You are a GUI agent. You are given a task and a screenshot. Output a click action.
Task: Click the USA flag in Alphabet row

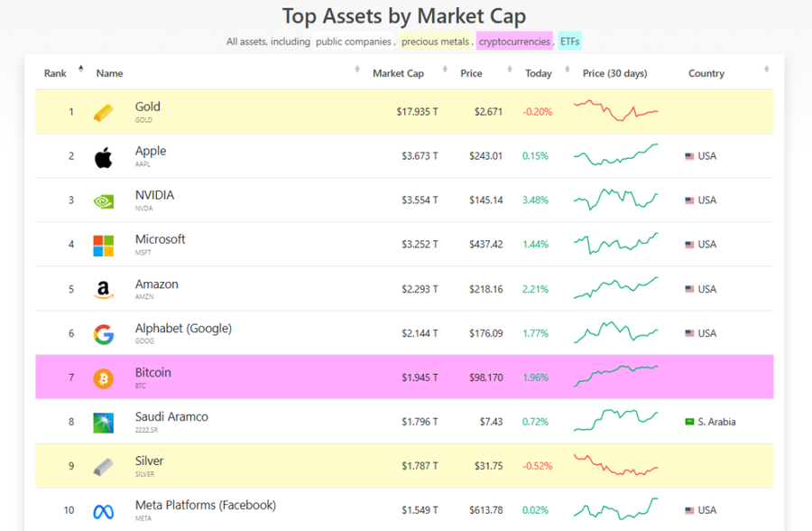click(689, 333)
